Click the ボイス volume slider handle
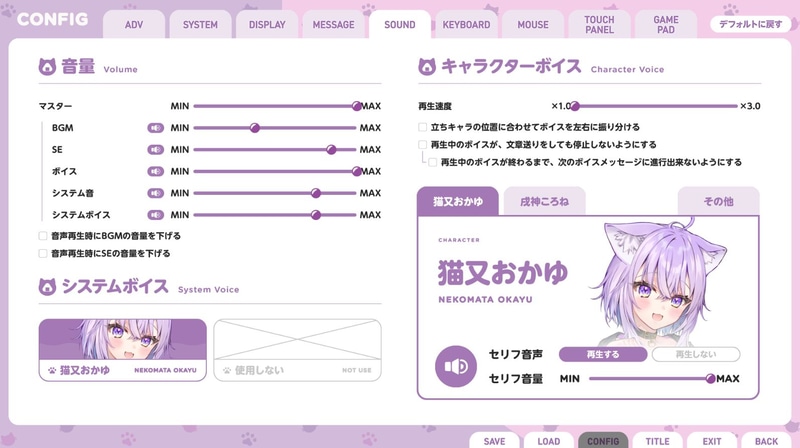 357,171
